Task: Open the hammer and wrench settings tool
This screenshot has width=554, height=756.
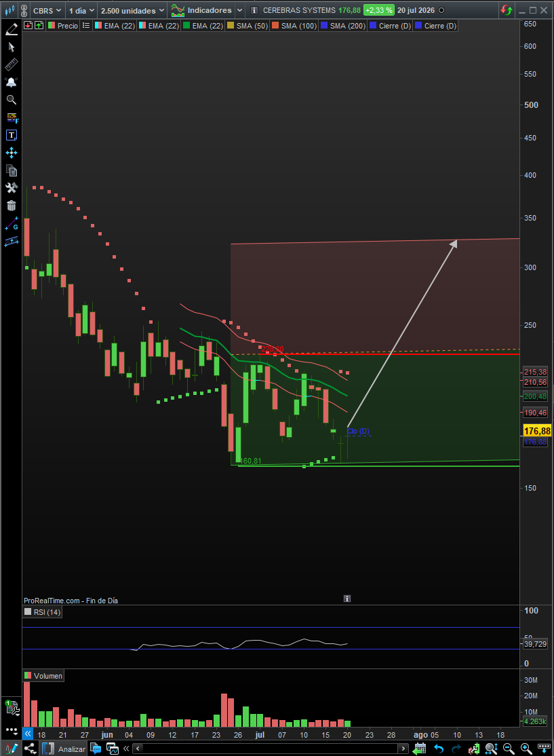Action: click(12, 187)
